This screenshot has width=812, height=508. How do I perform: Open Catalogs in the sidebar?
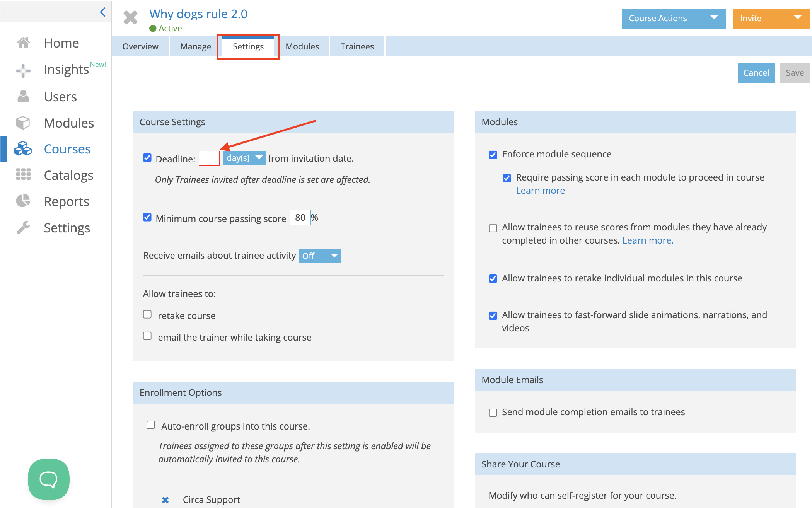coord(68,175)
